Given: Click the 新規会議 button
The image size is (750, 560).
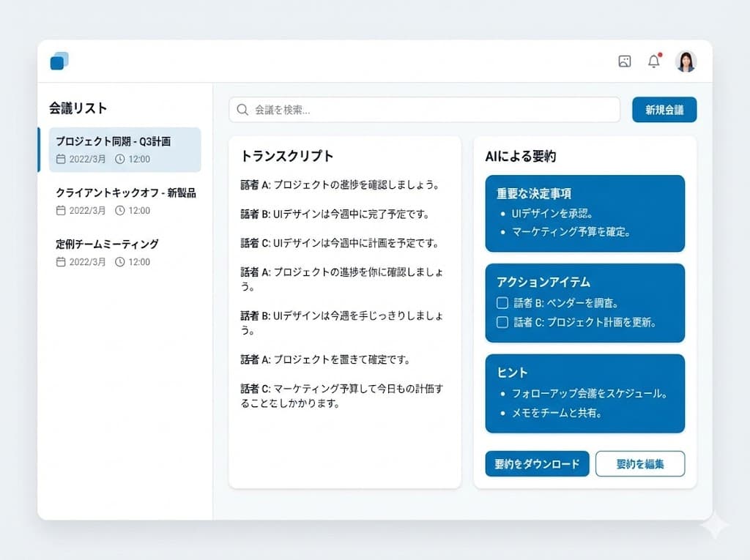Looking at the screenshot, I should (x=664, y=110).
